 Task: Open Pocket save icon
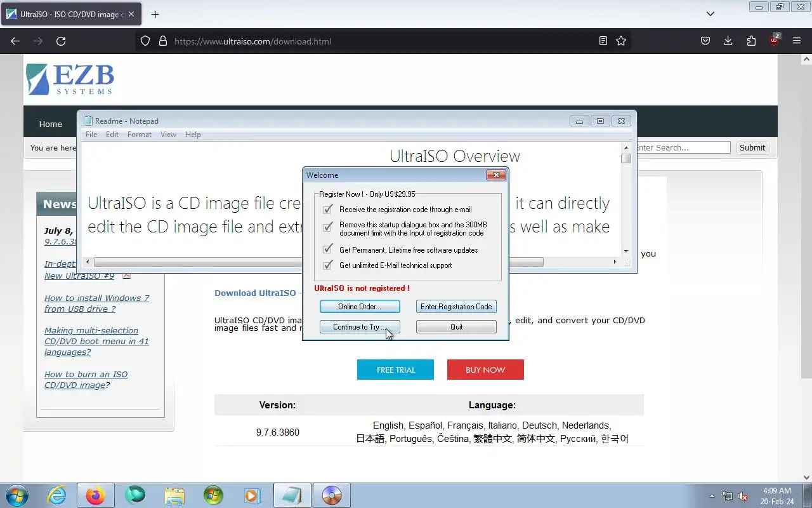pos(705,41)
